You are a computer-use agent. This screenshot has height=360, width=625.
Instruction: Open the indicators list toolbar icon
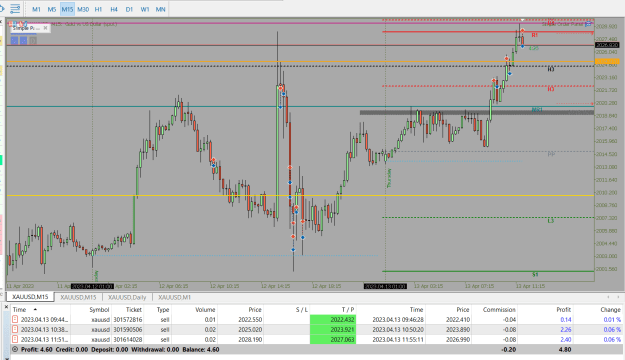[15, 8]
